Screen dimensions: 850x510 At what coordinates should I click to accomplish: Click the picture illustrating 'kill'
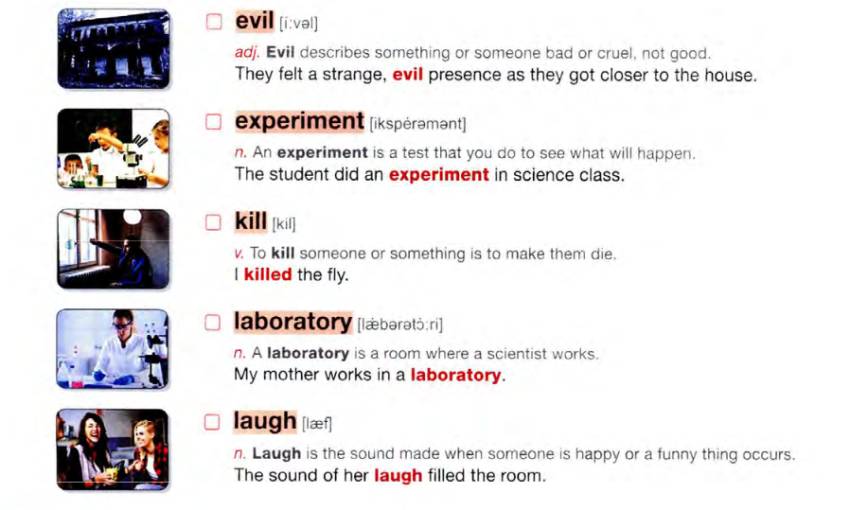pyautogui.click(x=112, y=248)
